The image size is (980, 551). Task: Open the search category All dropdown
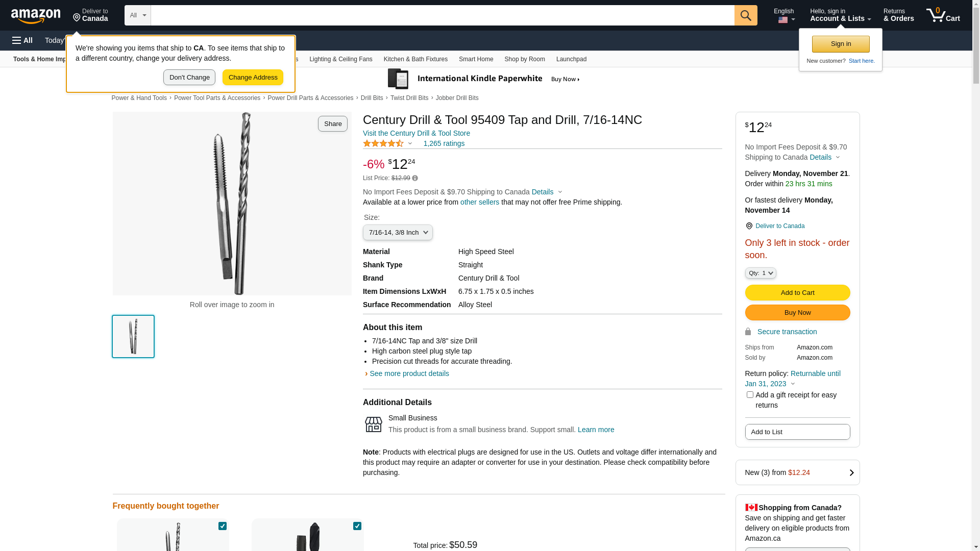(137, 15)
